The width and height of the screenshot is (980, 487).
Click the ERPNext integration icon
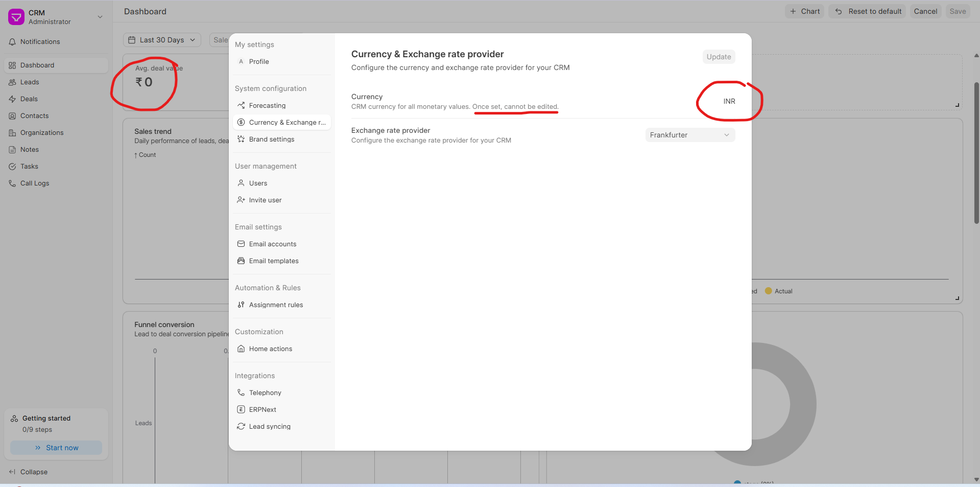(241, 409)
